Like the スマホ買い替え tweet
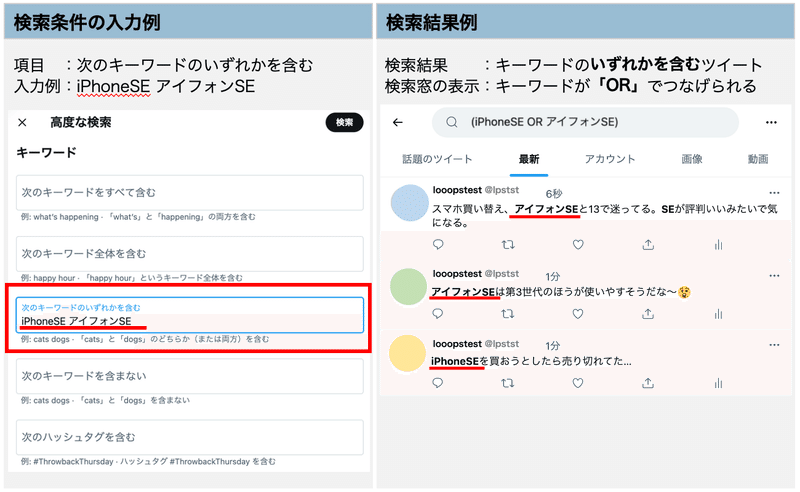800x492 pixels. pyautogui.click(x=578, y=244)
